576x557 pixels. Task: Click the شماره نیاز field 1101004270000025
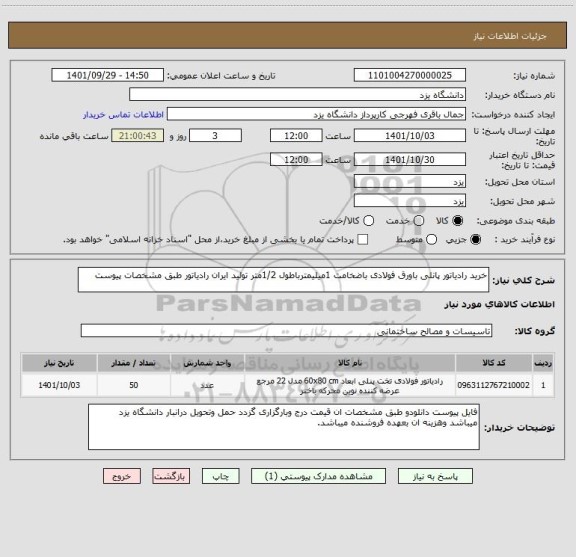coord(410,75)
